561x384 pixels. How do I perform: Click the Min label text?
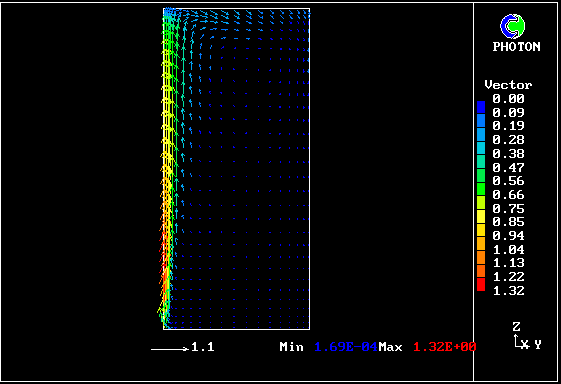tap(291, 347)
